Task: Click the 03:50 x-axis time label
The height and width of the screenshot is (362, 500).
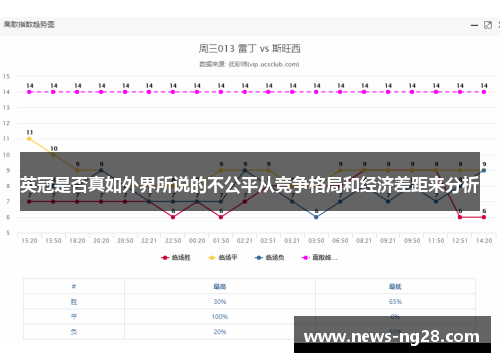Action: (x=316, y=241)
